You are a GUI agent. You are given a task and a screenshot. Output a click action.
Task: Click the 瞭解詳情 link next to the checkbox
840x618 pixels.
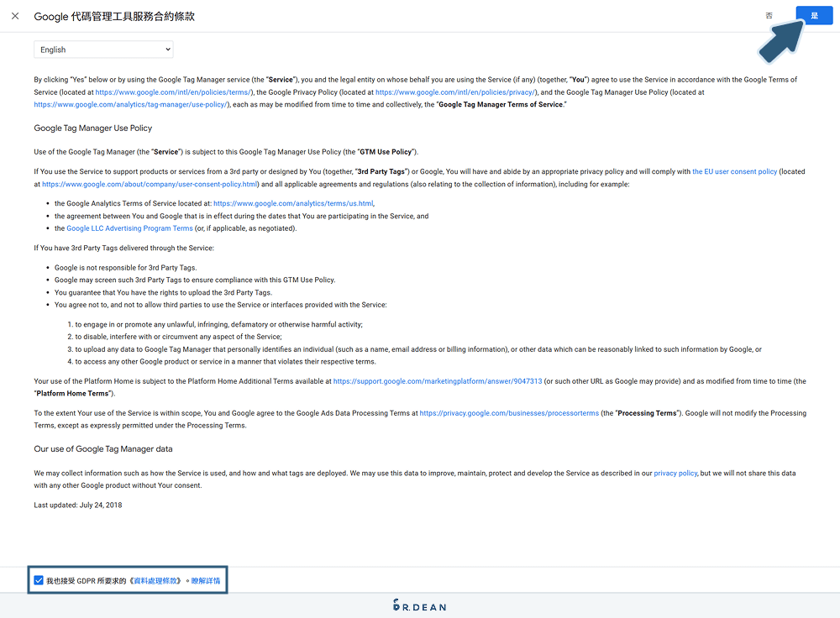(206, 579)
